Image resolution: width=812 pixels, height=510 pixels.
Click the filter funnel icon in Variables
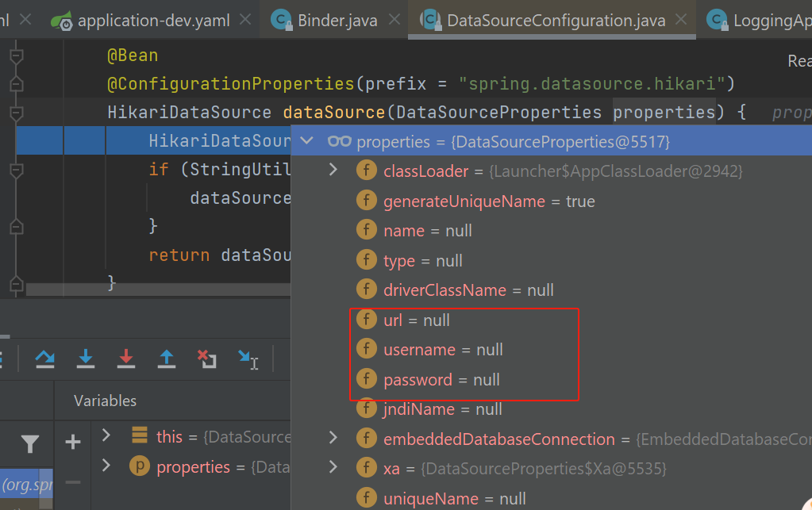[x=30, y=443]
